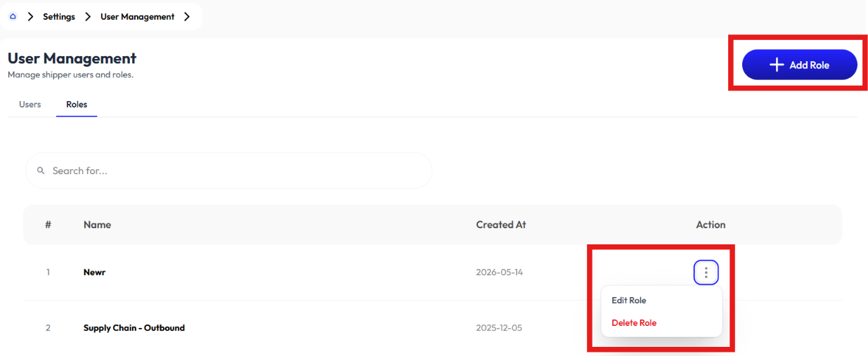
Task: Focus the Search for... input field
Action: (228, 171)
